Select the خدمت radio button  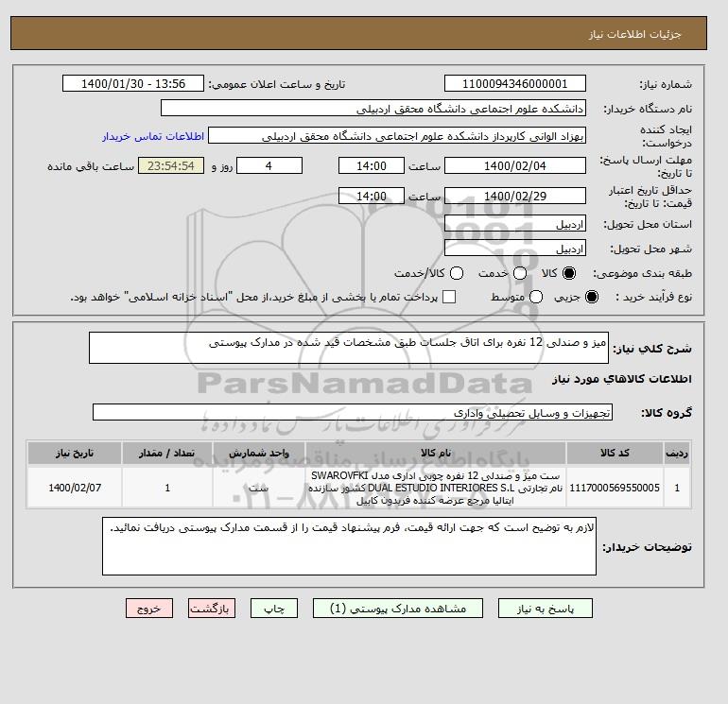(520, 273)
